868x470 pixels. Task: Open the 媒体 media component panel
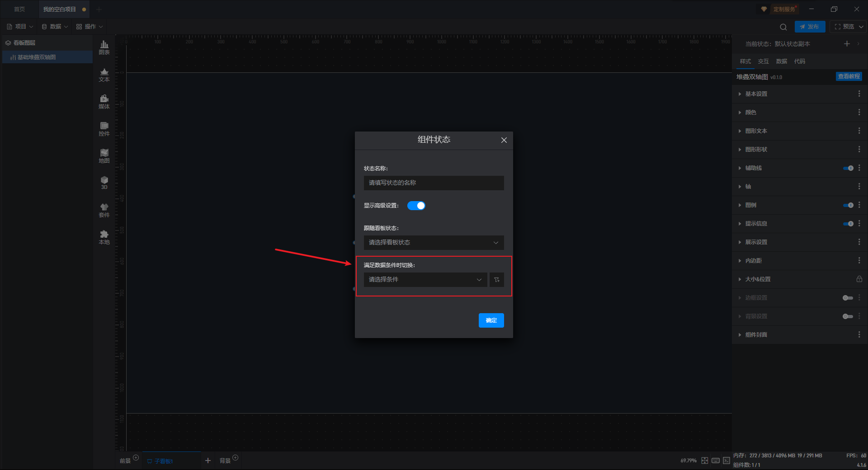coord(104,102)
